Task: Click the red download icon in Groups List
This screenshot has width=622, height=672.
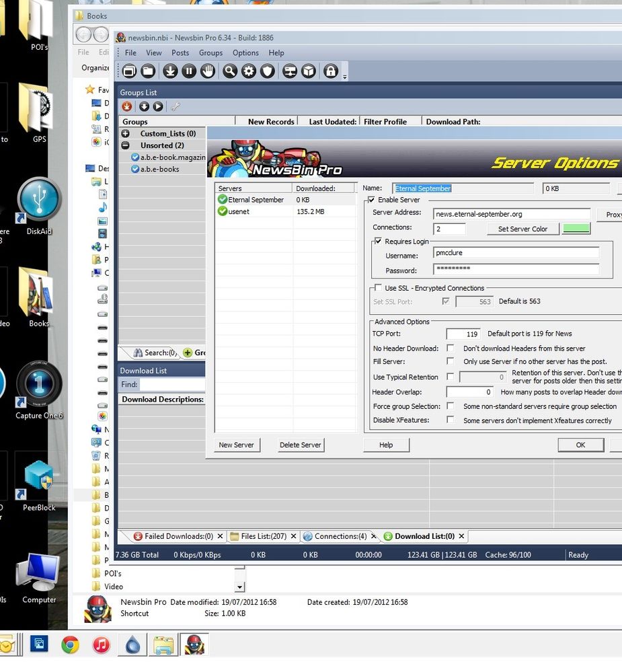Action: tap(127, 106)
